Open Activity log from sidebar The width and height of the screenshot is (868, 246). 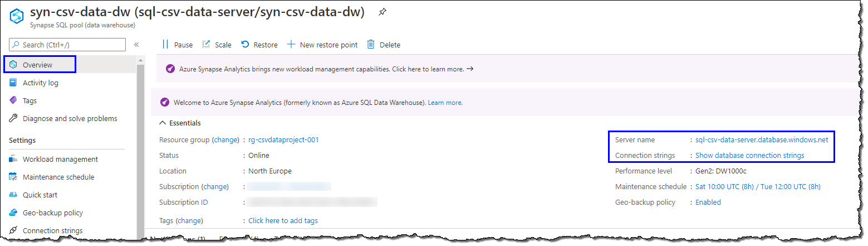click(40, 83)
